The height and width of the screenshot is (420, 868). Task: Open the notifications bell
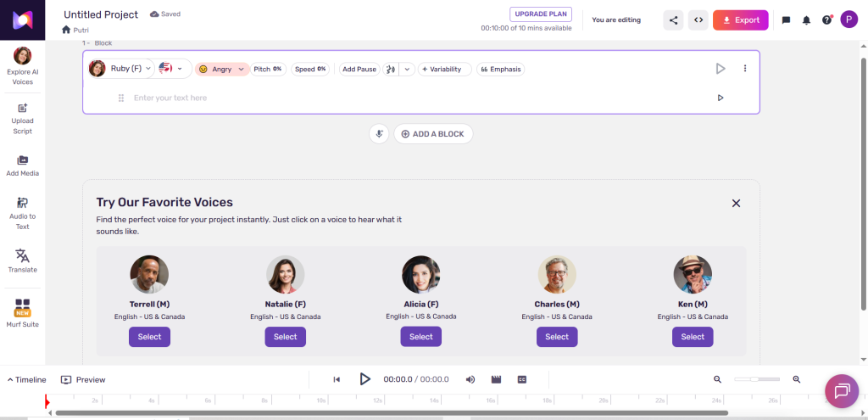click(x=807, y=20)
